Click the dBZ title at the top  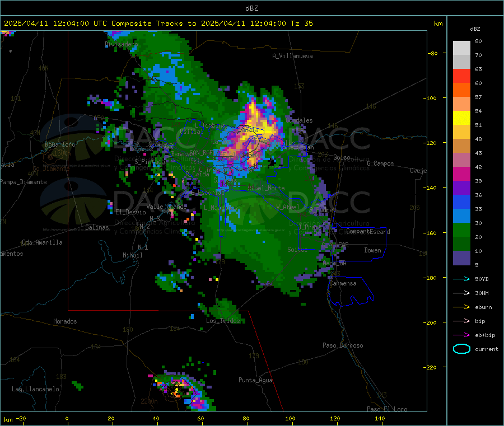pyautogui.click(x=251, y=8)
